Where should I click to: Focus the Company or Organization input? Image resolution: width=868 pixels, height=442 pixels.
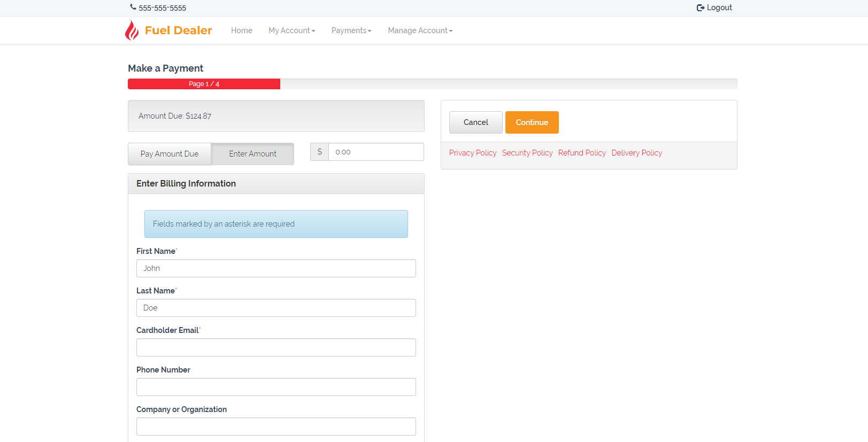click(x=276, y=427)
